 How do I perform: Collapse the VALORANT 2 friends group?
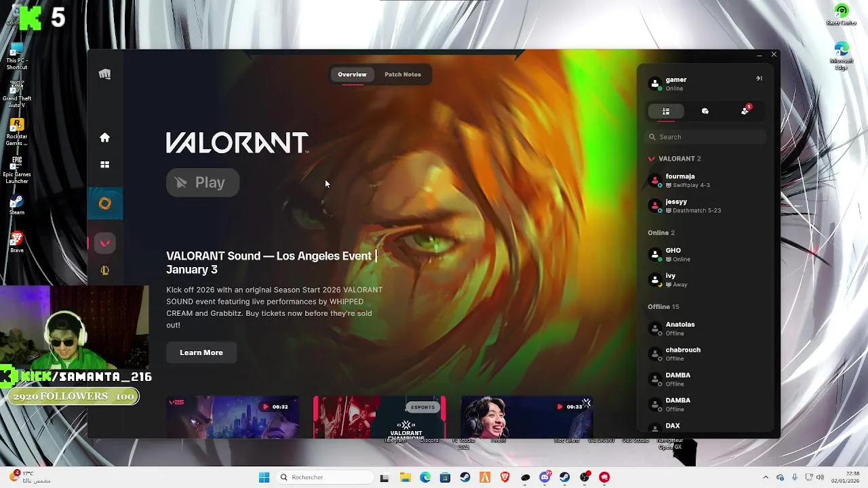(x=674, y=159)
